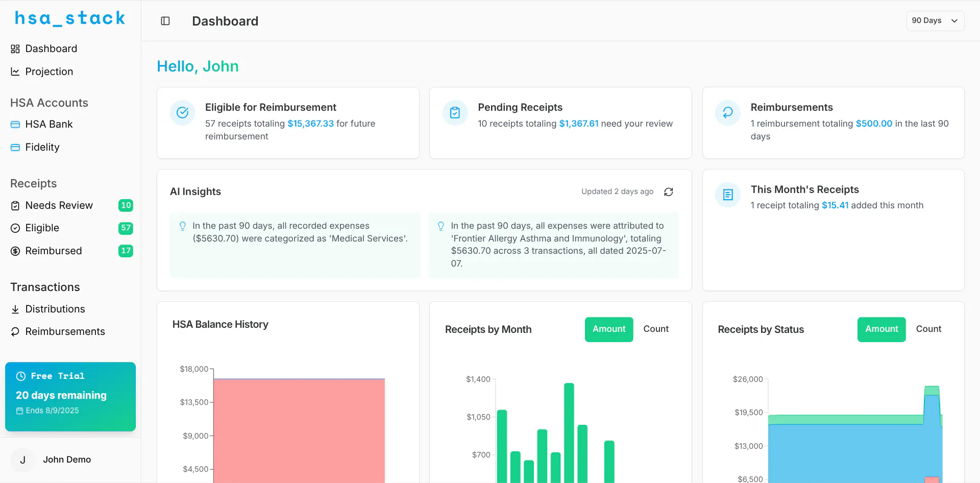Open This Month's Receipts card

point(833,230)
